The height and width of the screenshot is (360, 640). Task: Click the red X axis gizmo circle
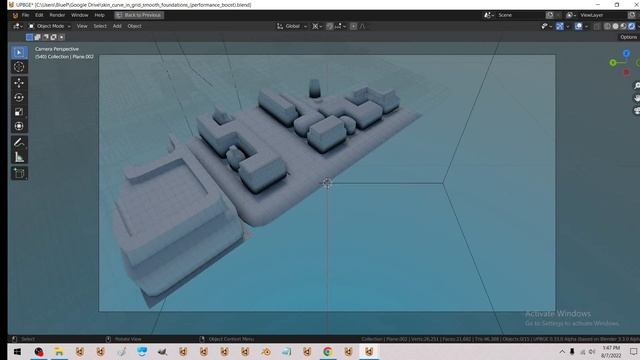[626, 72]
